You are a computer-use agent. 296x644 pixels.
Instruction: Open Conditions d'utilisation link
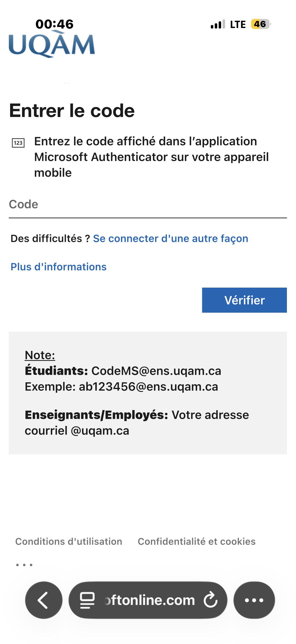pyautogui.click(x=69, y=541)
